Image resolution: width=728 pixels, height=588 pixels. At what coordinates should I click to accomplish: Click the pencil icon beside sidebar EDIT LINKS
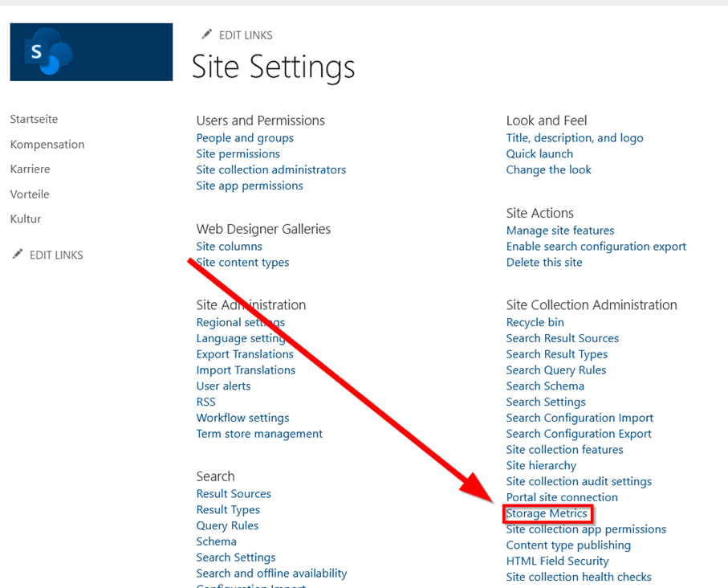16,254
